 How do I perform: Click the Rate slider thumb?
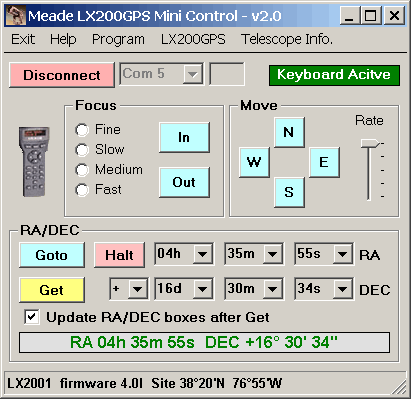click(x=370, y=143)
